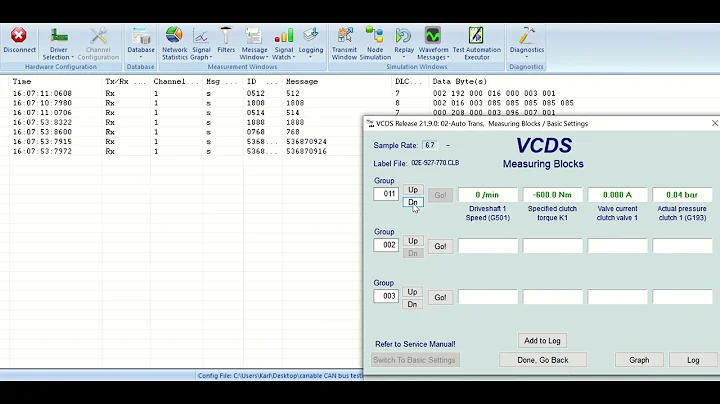
Task: Open the VCDS Graph button
Action: [639, 360]
